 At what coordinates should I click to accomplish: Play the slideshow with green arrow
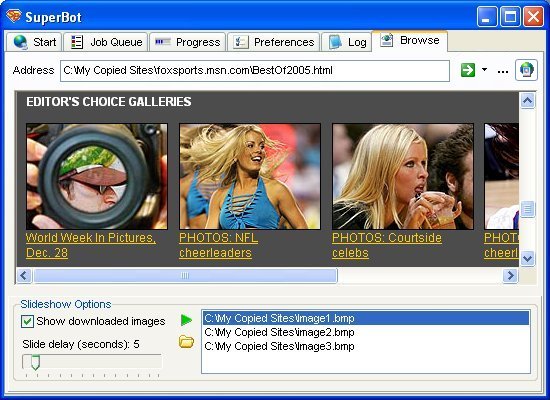pos(186,320)
